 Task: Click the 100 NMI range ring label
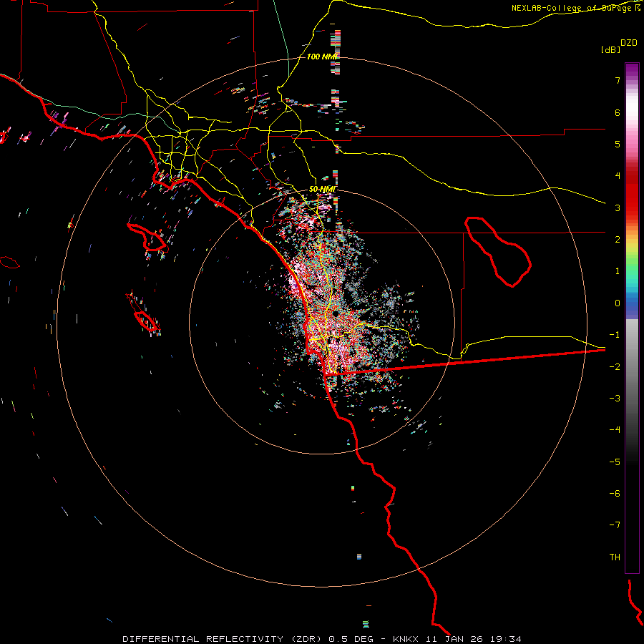click(x=322, y=57)
